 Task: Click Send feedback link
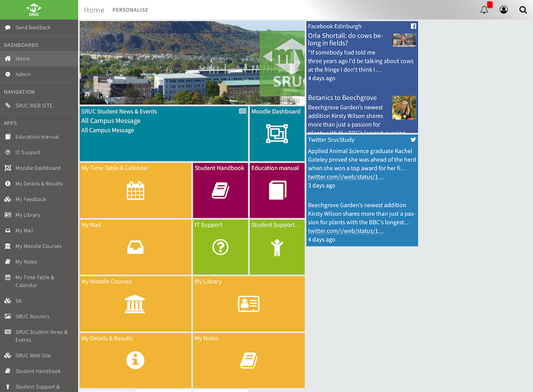(33, 27)
